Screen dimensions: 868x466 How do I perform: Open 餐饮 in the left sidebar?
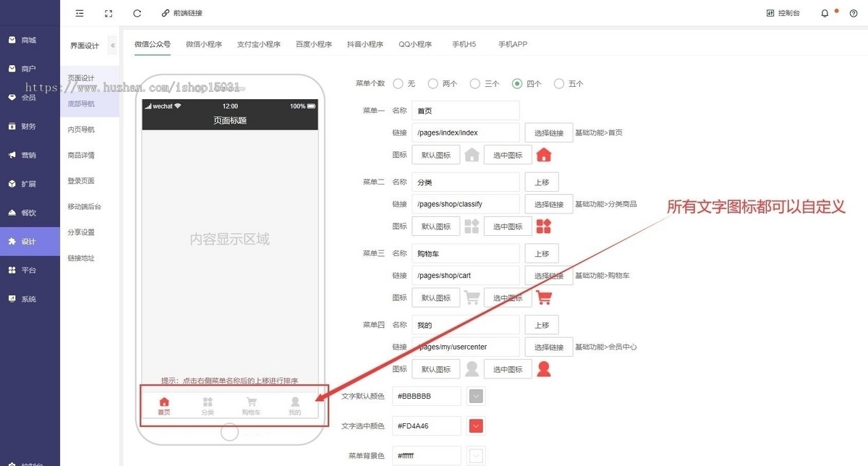30,213
